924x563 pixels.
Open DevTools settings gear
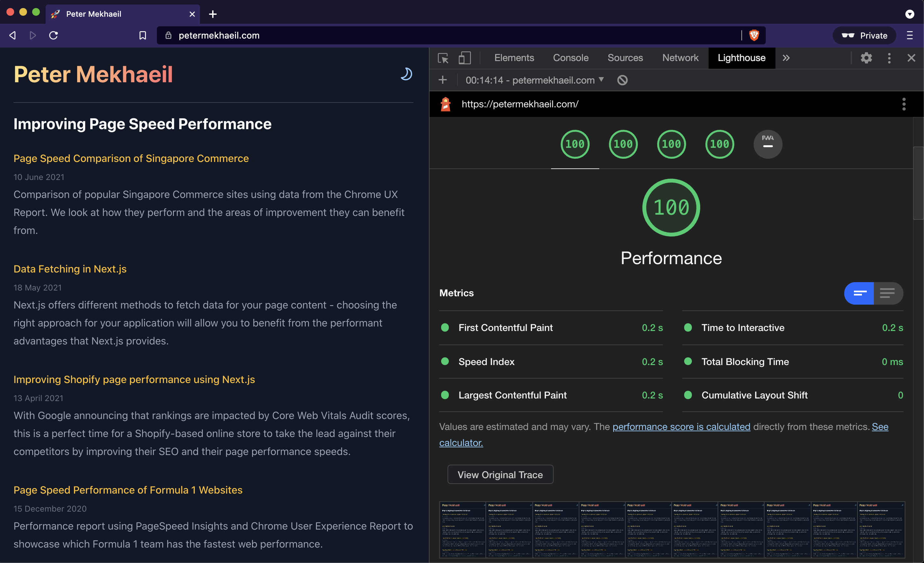click(x=866, y=58)
